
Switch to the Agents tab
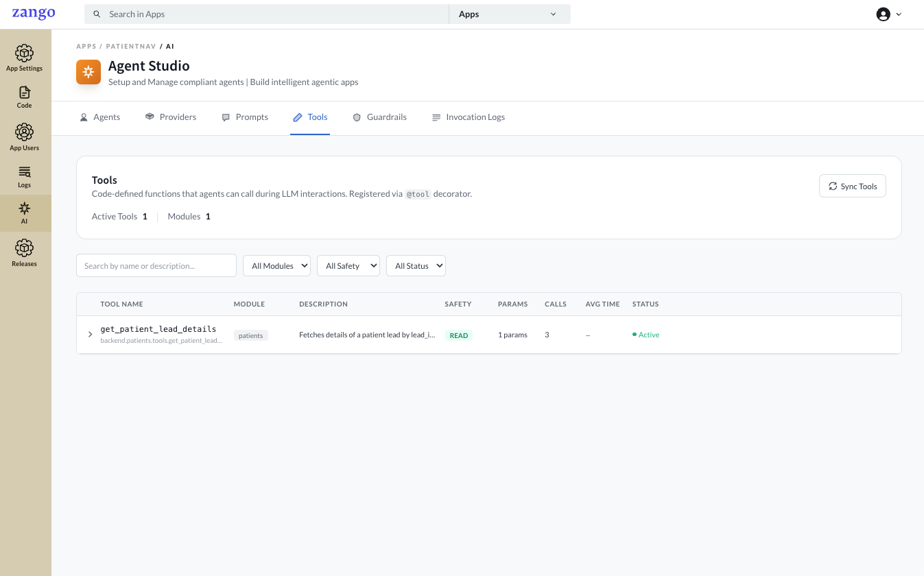[100, 117]
